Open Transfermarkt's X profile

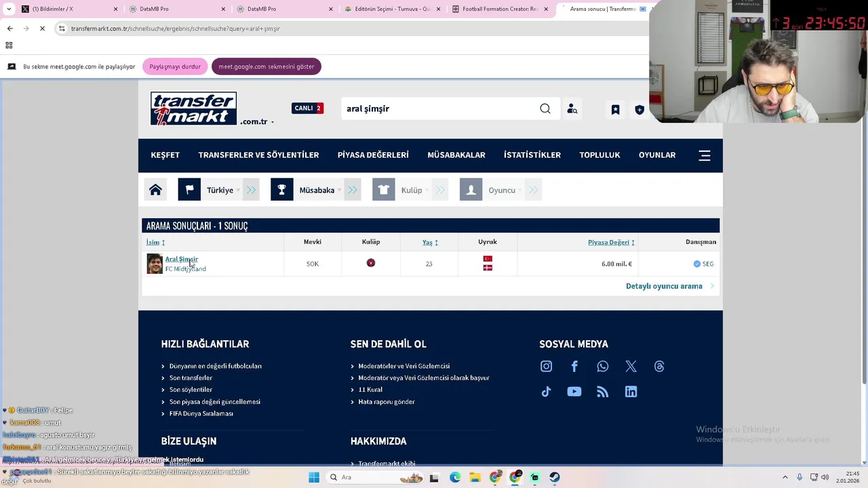coord(631,366)
